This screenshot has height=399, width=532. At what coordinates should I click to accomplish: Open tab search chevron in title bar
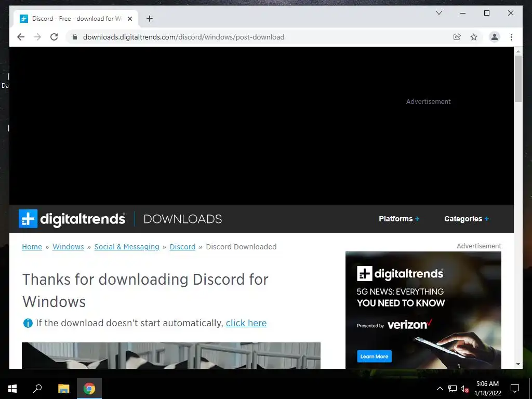coord(438,13)
